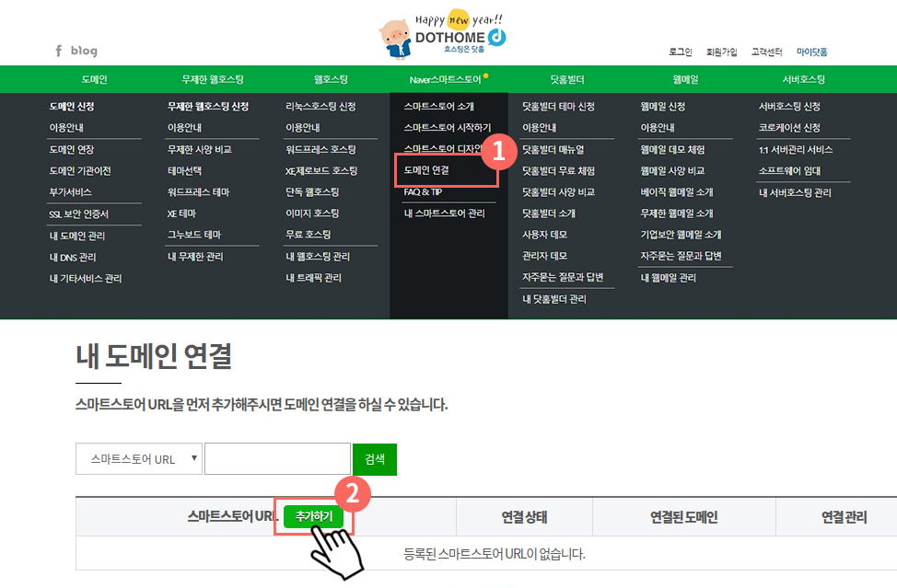Select the 무제한 웹호스팅 main menu tab
The image size is (897, 588).
(213, 79)
